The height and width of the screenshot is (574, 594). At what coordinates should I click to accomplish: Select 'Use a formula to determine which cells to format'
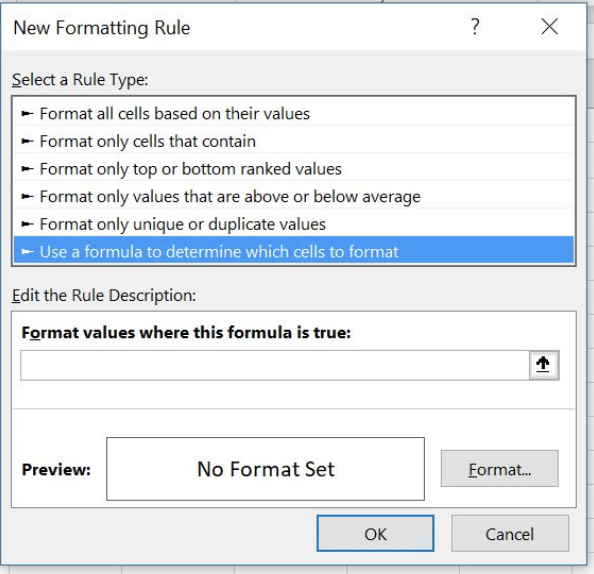coord(294,250)
